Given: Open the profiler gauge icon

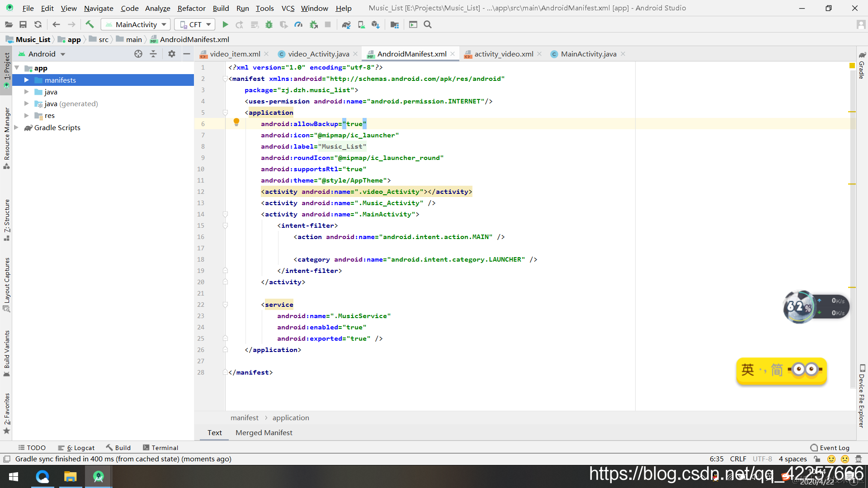Looking at the screenshot, I should [x=298, y=24].
